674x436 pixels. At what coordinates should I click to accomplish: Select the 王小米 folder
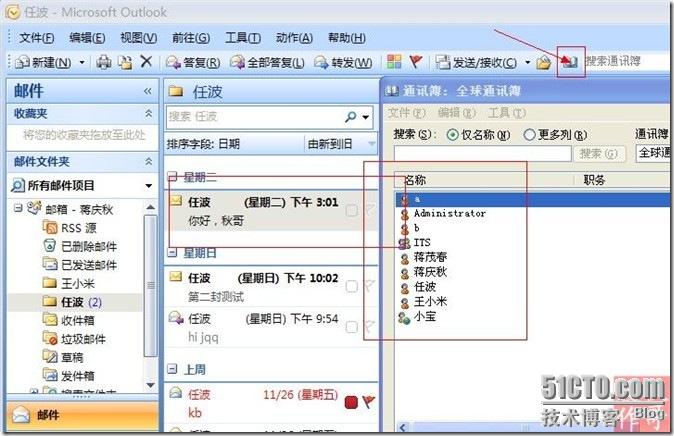click(x=69, y=283)
